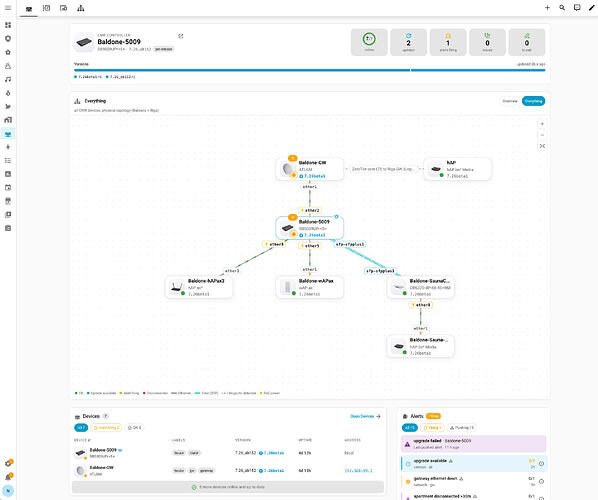Select the hAP node at top right
The width and height of the screenshot is (598, 500).
coord(457,169)
